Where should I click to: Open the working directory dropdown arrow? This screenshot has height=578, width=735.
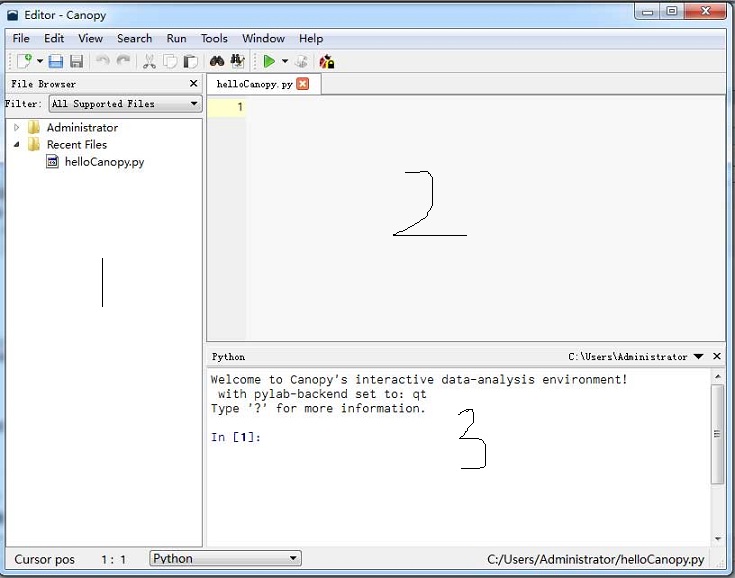click(698, 357)
